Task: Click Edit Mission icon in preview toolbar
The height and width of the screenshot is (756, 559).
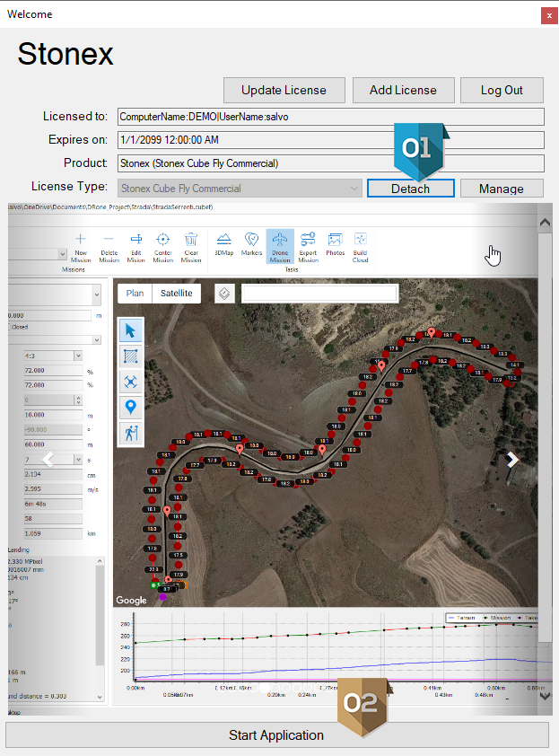Action: [136, 247]
